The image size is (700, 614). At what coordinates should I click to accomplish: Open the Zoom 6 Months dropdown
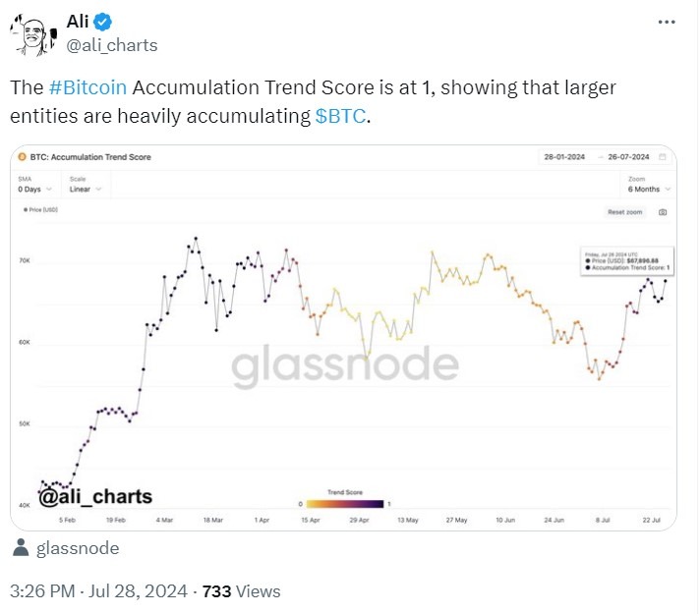(650, 189)
